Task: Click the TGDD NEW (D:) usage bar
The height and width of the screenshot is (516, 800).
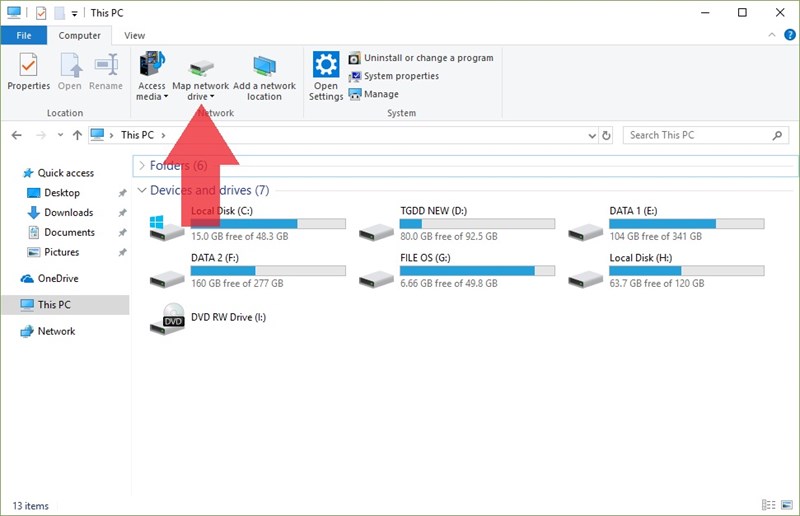Action: click(478, 224)
